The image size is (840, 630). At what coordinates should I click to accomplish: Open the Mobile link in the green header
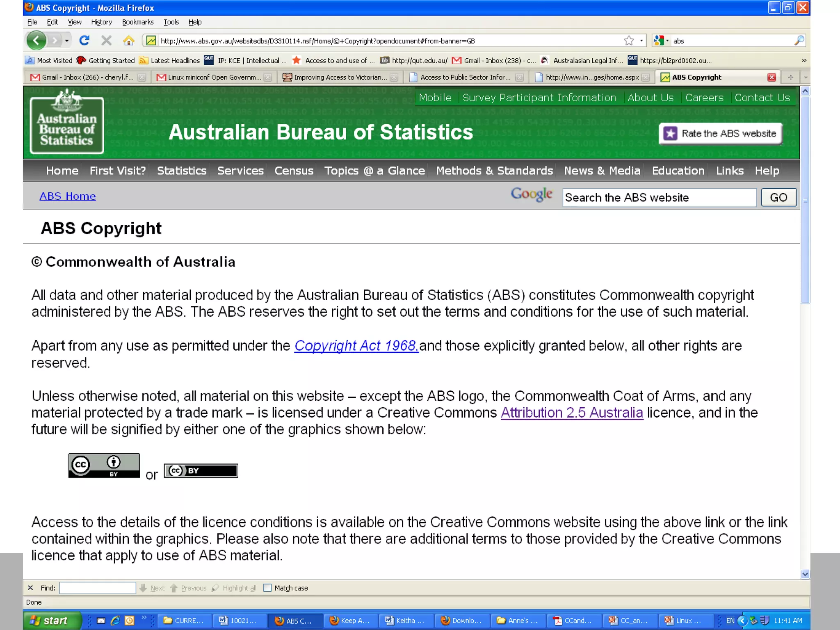435,98
